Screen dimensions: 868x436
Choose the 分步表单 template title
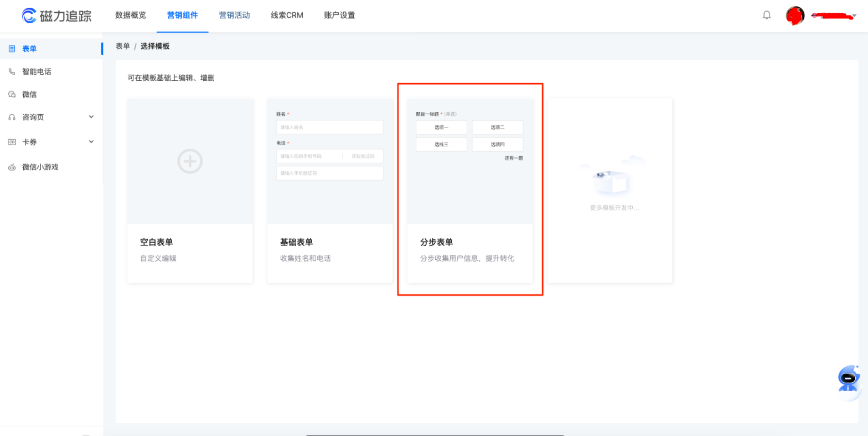point(437,242)
